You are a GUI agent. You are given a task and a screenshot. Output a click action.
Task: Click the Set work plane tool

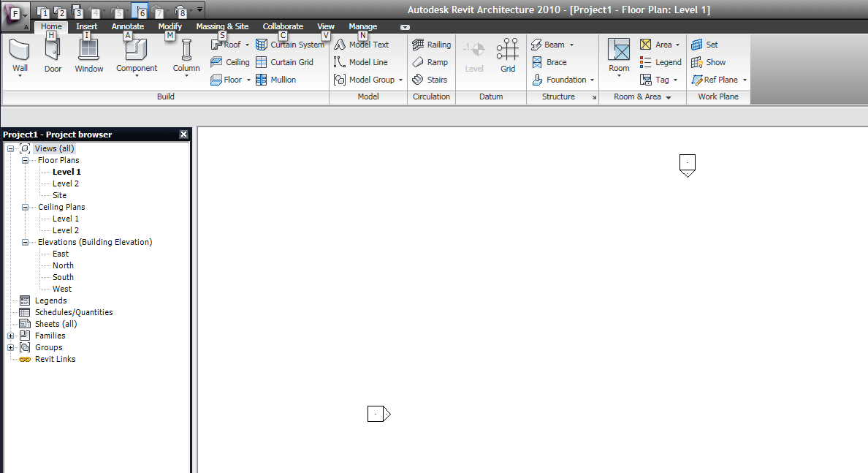tap(704, 45)
